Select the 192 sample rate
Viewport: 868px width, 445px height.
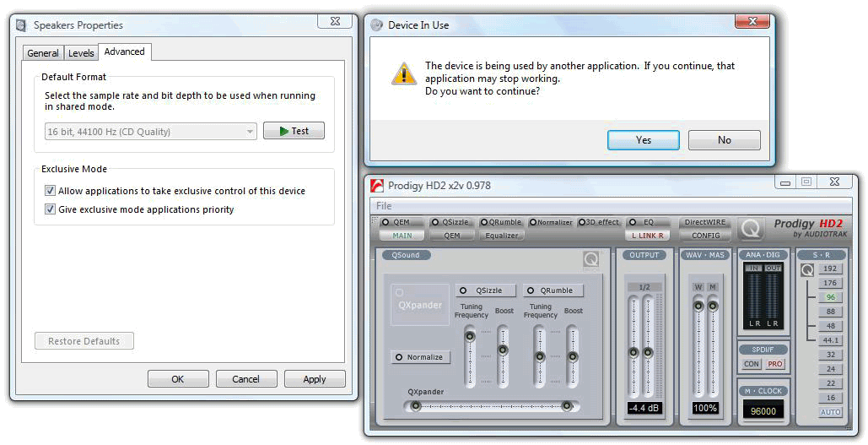(830, 269)
